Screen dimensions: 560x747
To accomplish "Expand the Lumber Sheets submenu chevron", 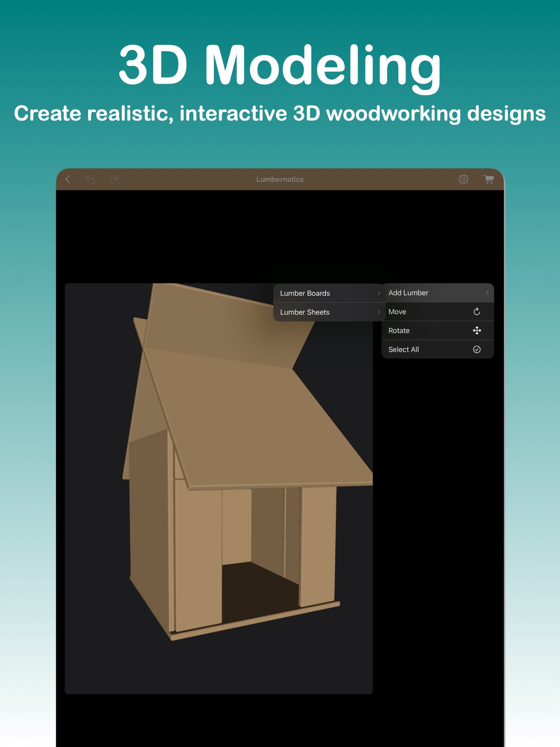I will pyautogui.click(x=379, y=312).
